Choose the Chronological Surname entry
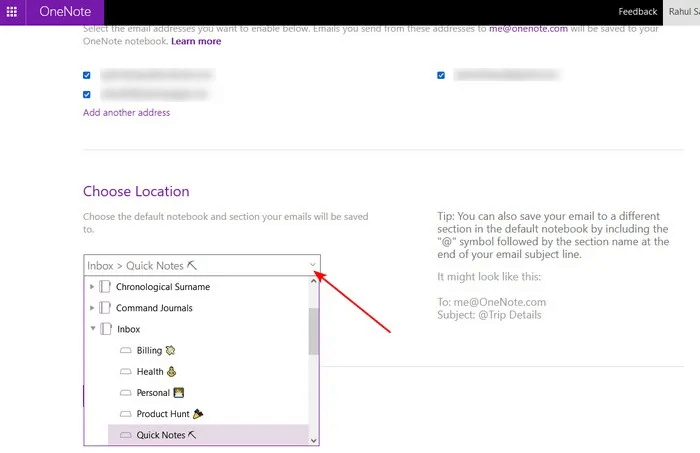Image resolution: width=700 pixels, height=453 pixels. (x=163, y=287)
